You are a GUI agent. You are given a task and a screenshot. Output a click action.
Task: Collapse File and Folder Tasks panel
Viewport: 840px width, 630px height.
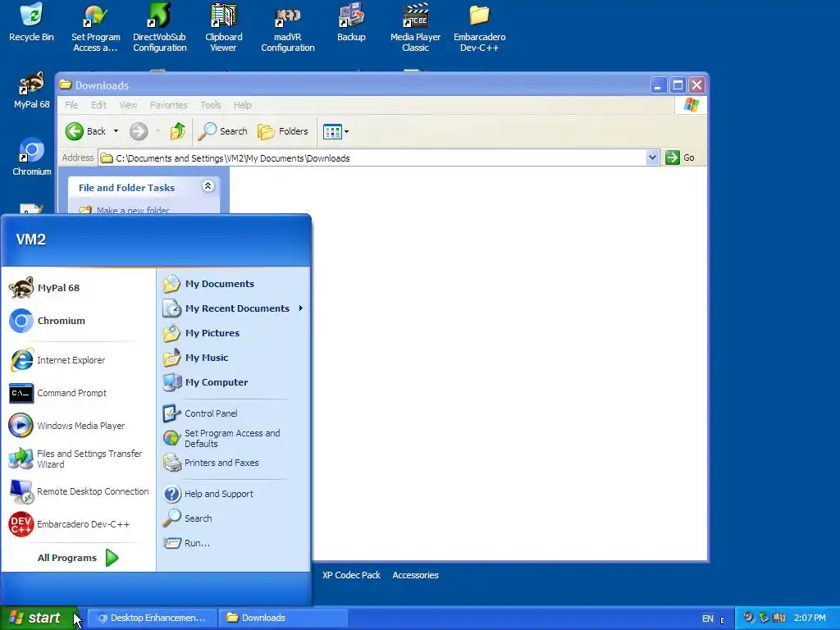coord(208,186)
